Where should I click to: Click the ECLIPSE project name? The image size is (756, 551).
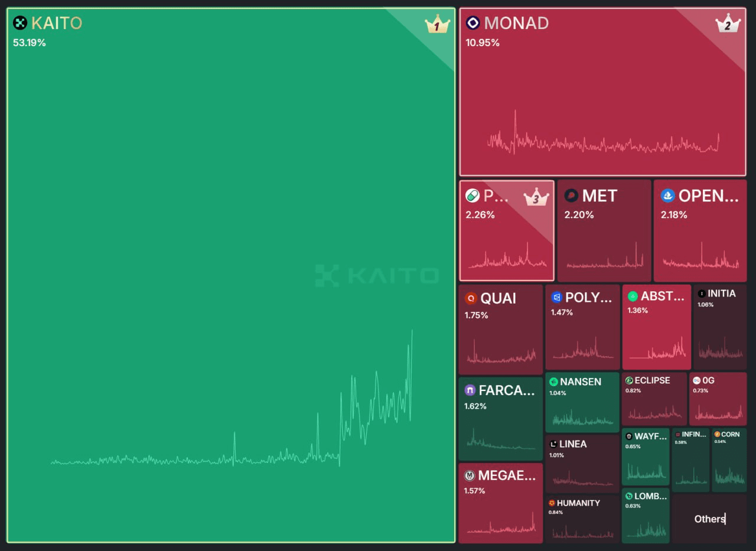point(653,380)
